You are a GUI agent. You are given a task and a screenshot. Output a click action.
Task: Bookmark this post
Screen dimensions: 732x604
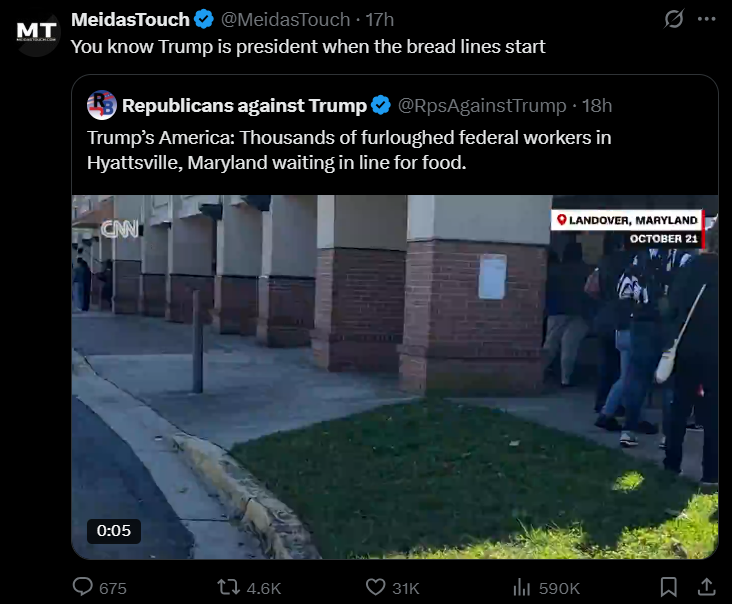[x=669, y=587]
